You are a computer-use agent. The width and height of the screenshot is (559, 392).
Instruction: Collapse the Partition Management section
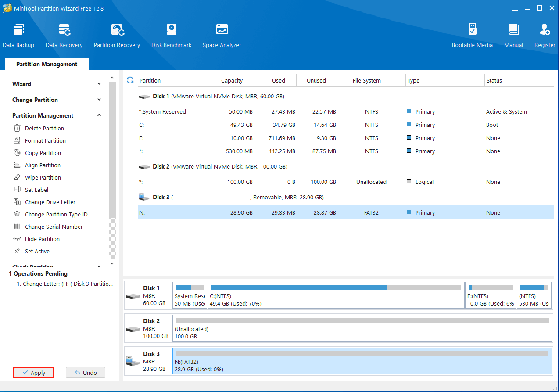(x=99, y=115)
